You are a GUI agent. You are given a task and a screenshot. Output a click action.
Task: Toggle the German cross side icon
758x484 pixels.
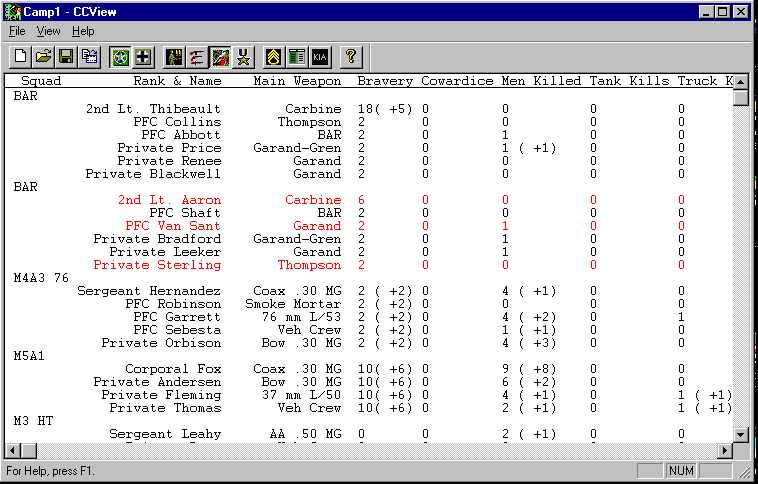pos(143,57)
